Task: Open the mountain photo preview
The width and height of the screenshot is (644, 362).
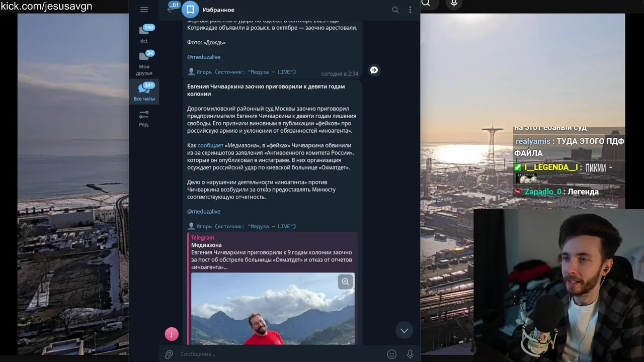Action: tap(273, 309)
